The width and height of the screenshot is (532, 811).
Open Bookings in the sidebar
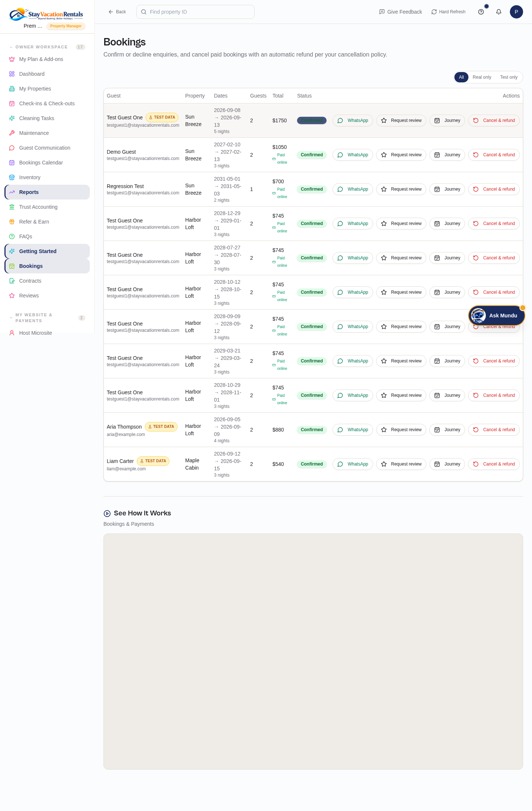[47, 266]
